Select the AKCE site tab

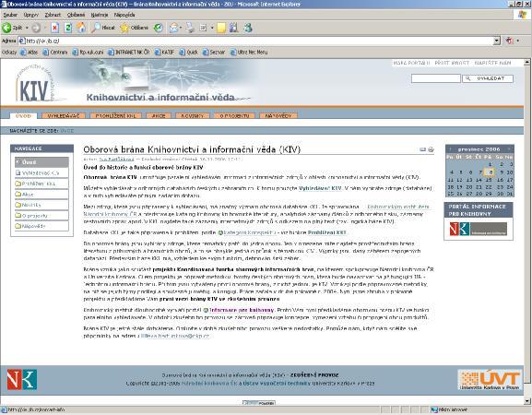(158, 115)
